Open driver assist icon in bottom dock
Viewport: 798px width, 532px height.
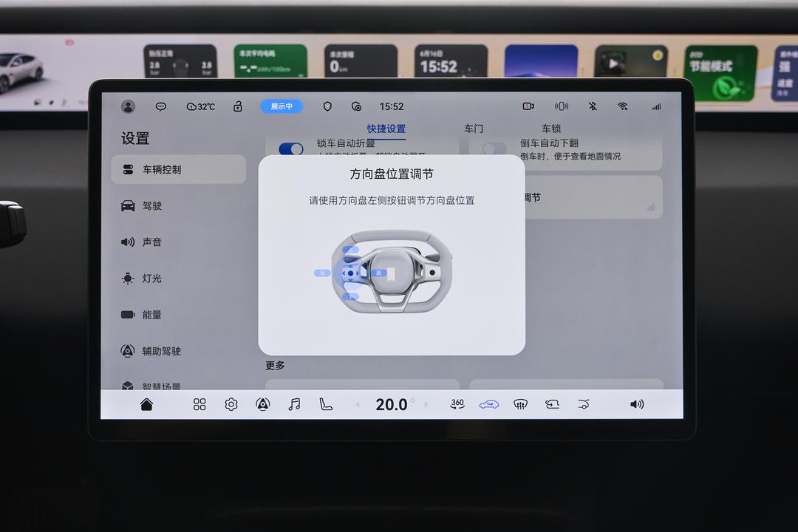[x=262, y=404]
